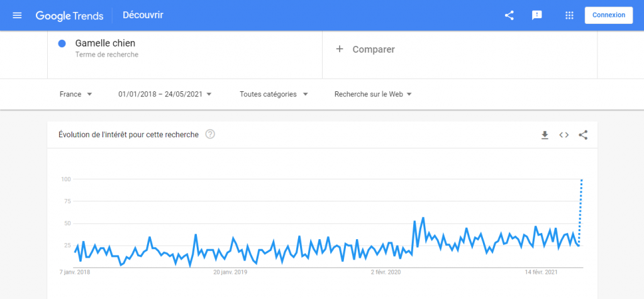Viewport: 644px width, 299px height.
Task: Click the share icon in header
Action: (509, 15)
